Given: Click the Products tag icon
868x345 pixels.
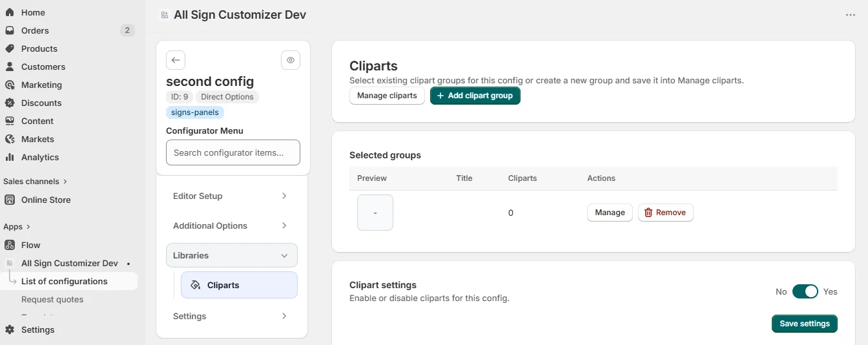Looking at the screenshot, I should point(10,48).
